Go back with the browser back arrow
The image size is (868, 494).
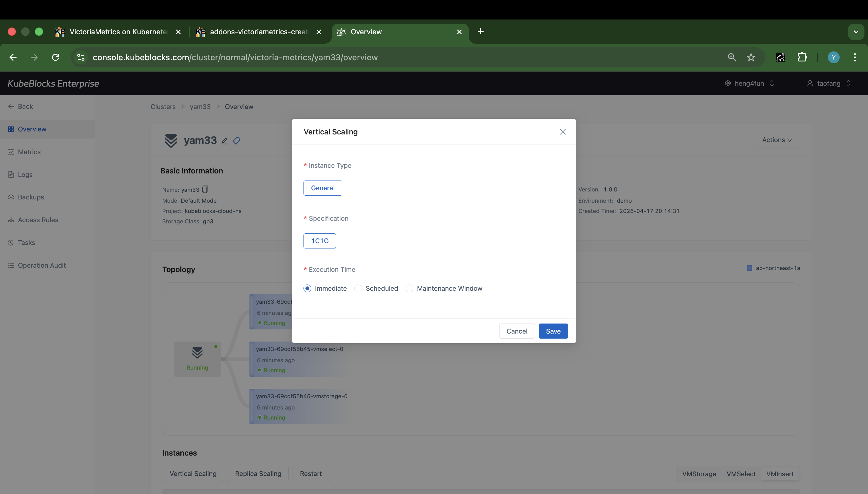click(13, 57)
